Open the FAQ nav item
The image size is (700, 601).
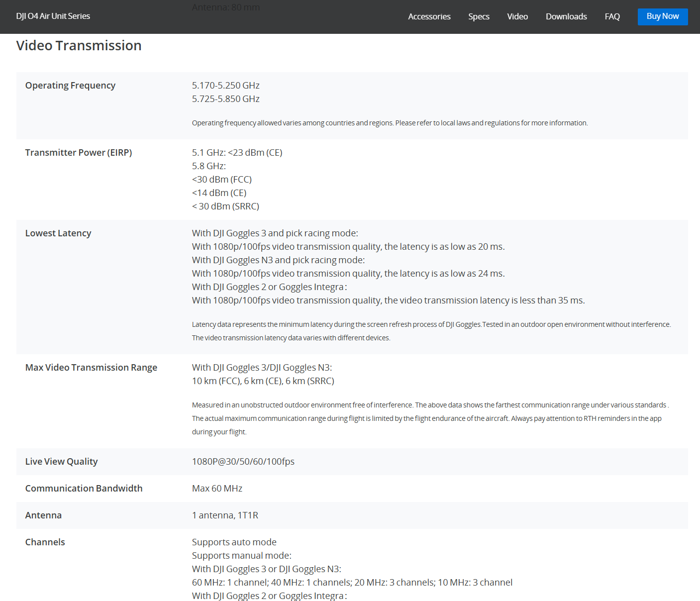[x=612, y=16]
